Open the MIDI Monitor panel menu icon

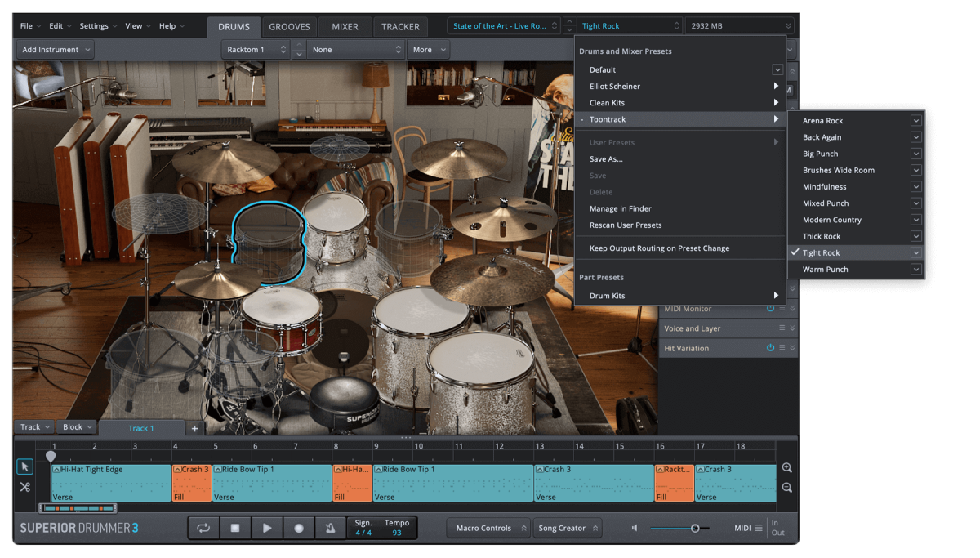click(782, 309)
